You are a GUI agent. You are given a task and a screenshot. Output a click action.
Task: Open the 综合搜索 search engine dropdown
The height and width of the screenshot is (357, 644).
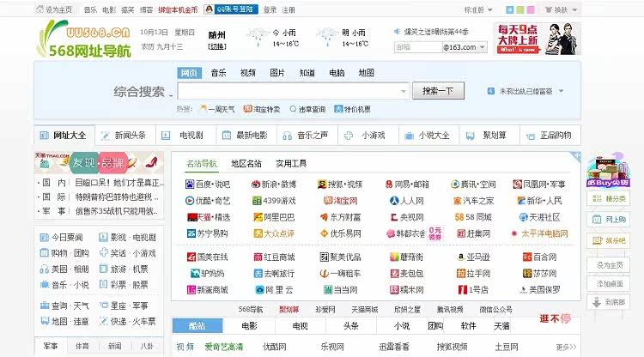coord(170,91)
